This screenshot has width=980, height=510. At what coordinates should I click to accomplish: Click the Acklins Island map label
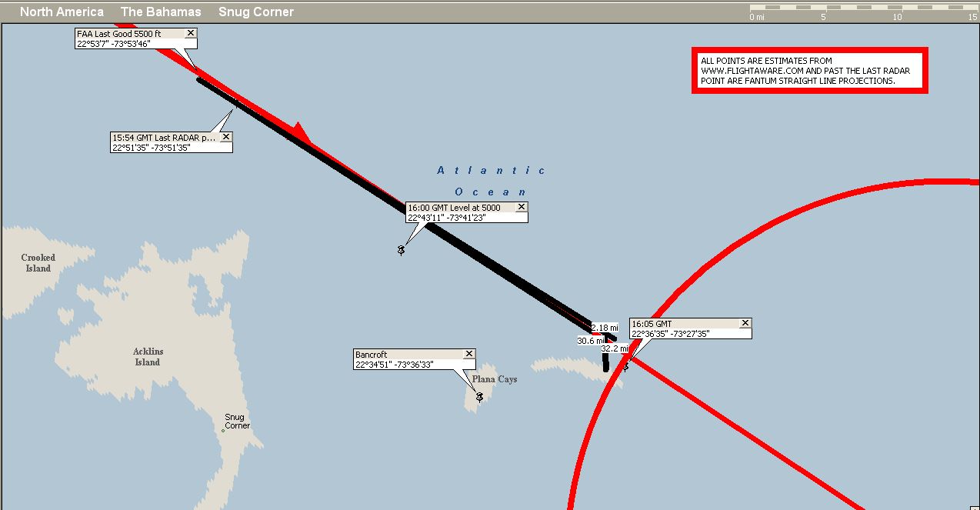coord(148,357)
